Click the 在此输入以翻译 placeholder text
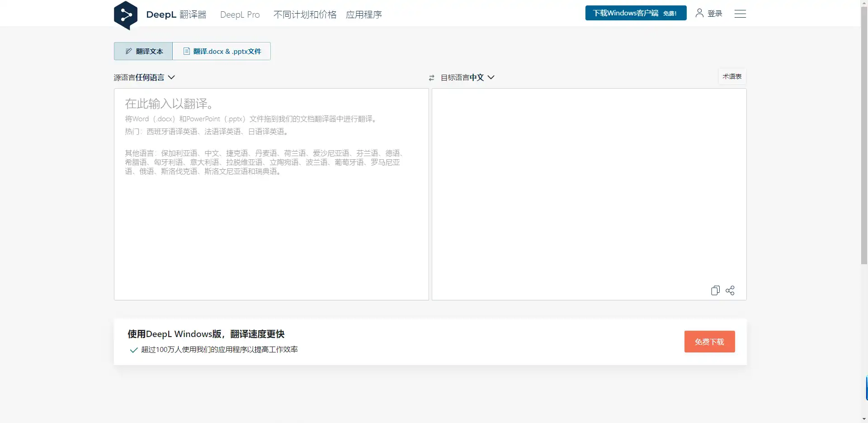The image size is (868, 423). coord(169,104)
